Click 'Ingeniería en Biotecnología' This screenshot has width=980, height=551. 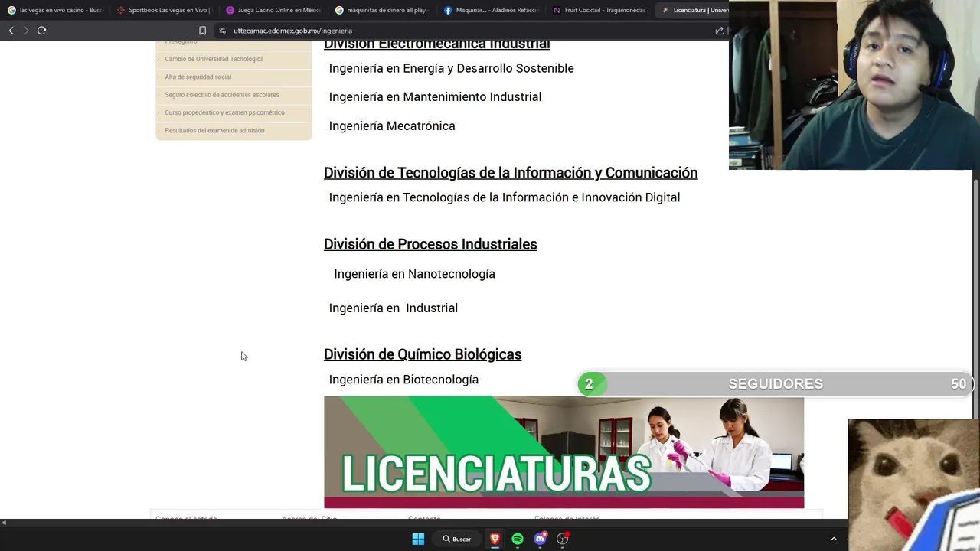pyautogui.click(x=403, y=380)
